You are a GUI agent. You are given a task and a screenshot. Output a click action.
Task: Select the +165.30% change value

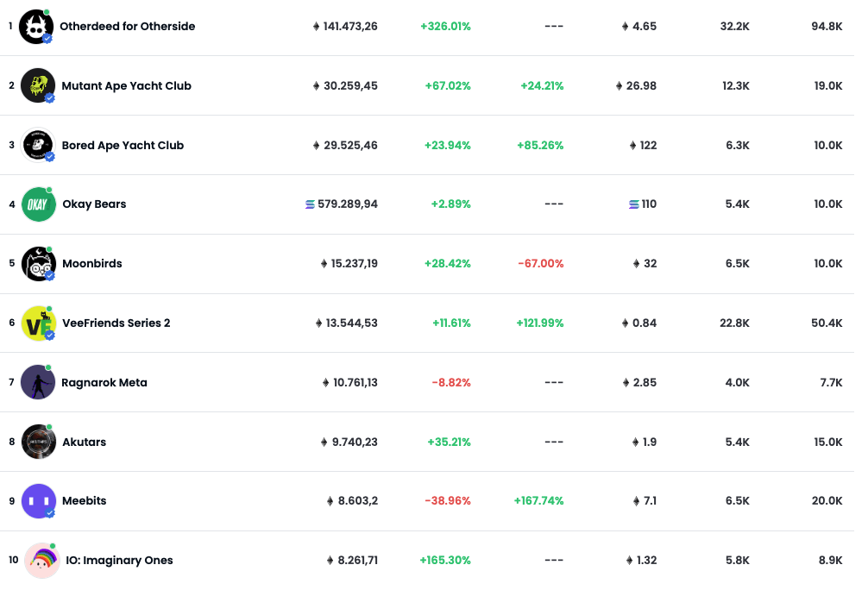pos(445,560)
